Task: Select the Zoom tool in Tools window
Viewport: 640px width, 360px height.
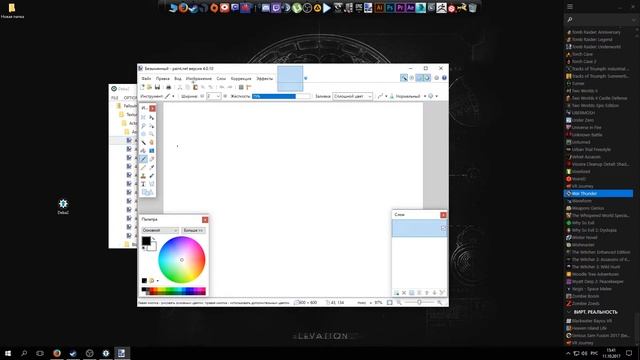Action: (x=151, y=134)
